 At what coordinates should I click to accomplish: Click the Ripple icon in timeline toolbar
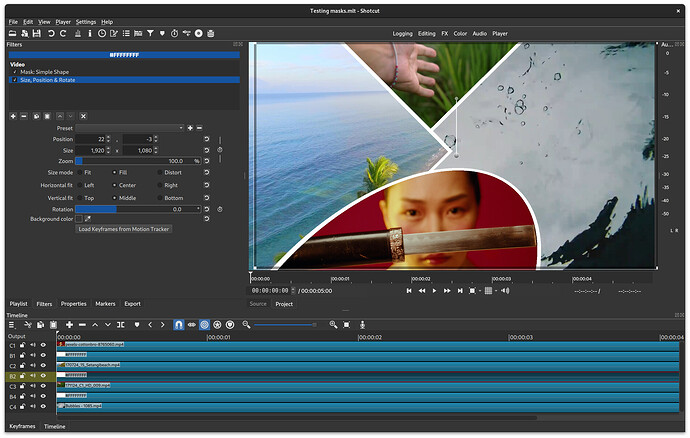click(204, 325)
